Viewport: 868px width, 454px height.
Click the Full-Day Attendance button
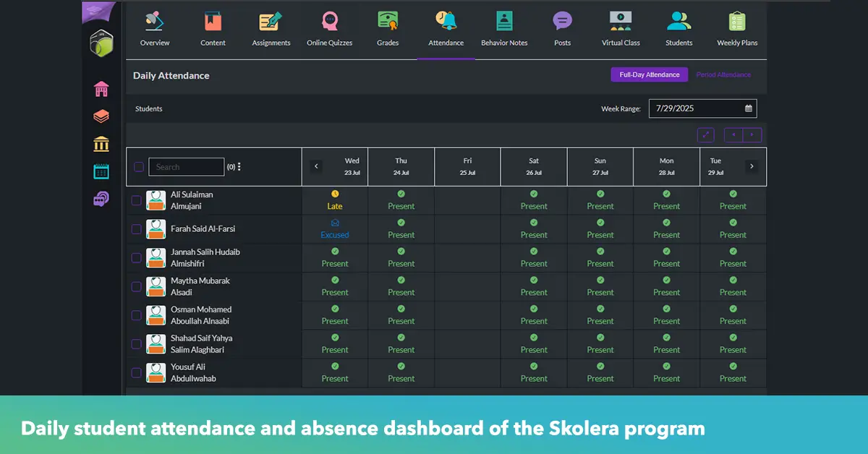click(649, 75)
